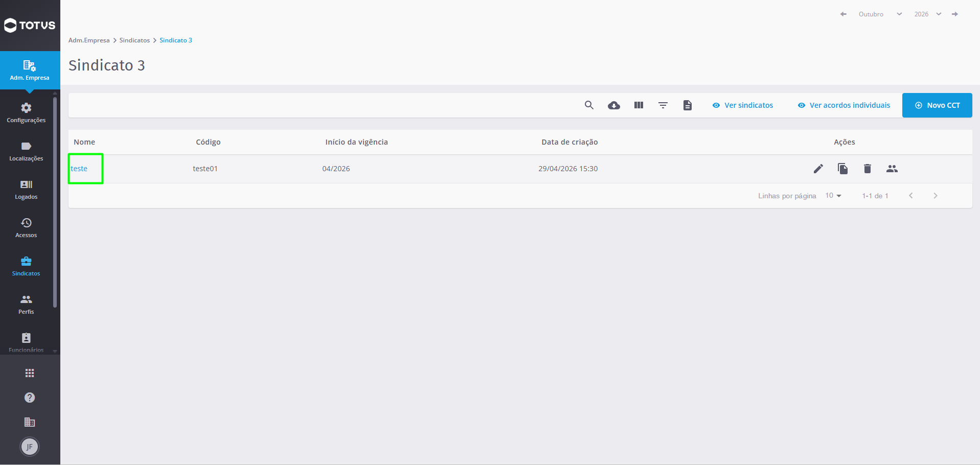The image size is (980, 465).
Task: Select the Adm. Empresa module
Action: click(30, 71)
